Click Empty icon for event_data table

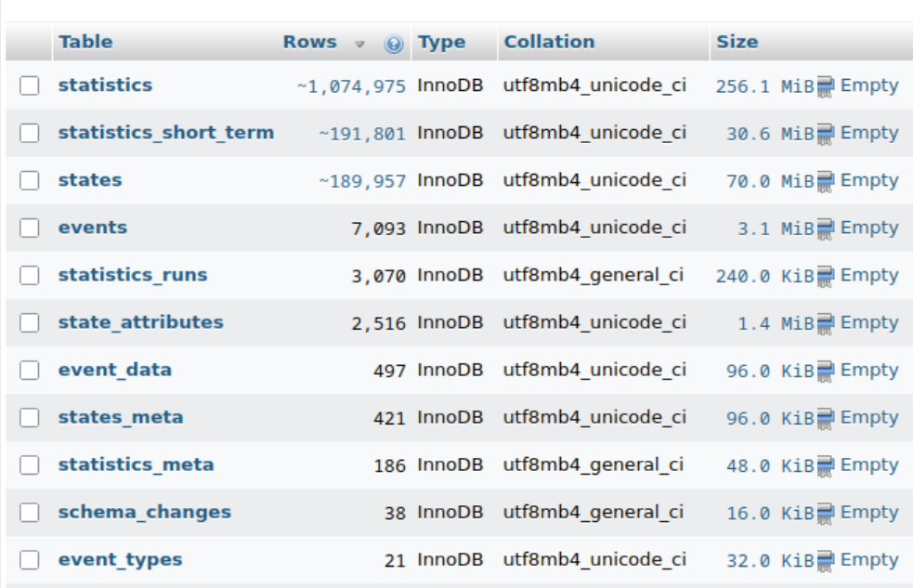coord(826,371)
